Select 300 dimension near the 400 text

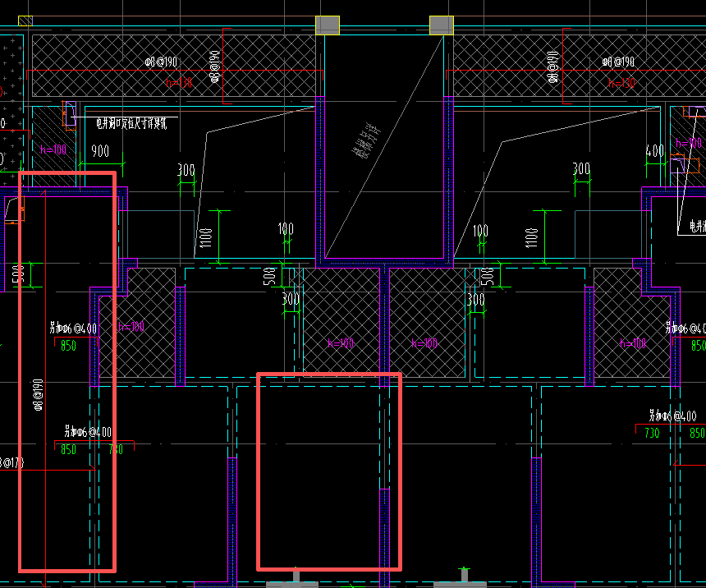click(x=581, y=169)
